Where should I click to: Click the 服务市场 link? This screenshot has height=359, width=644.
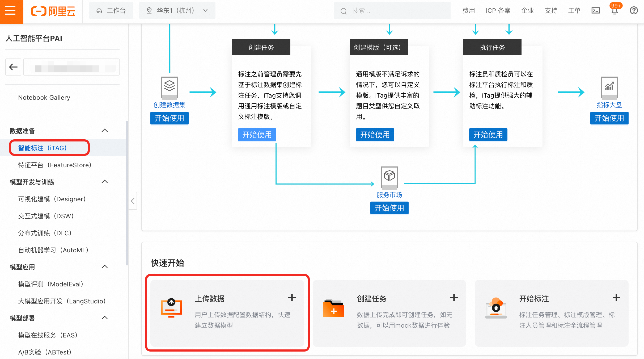coord(389,195)
